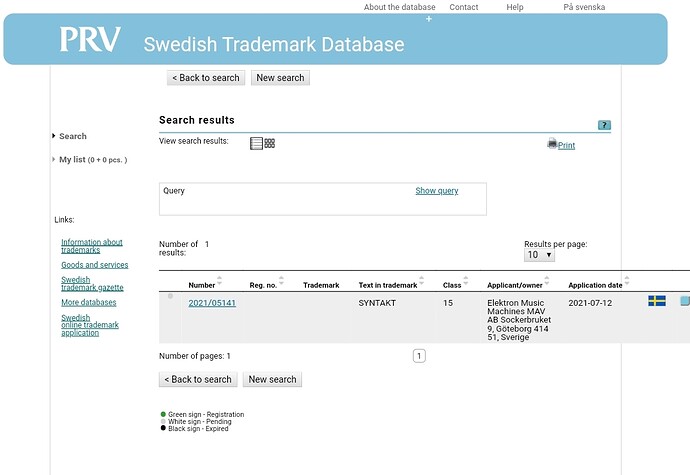This screenshot has height=475, width=690.
Task: Click the class 15 cell
Action: (x=448, y=303)
